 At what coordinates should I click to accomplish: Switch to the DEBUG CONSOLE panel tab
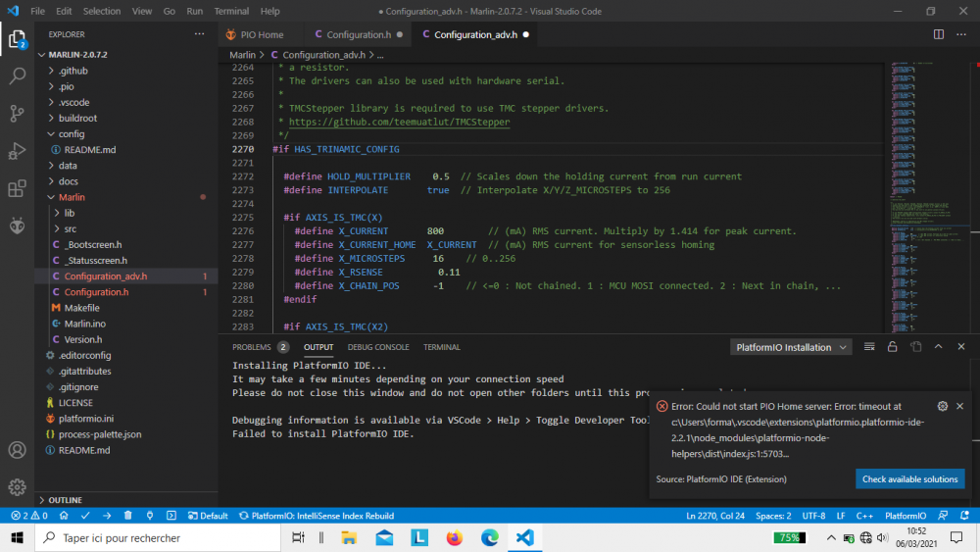(378, 347)
